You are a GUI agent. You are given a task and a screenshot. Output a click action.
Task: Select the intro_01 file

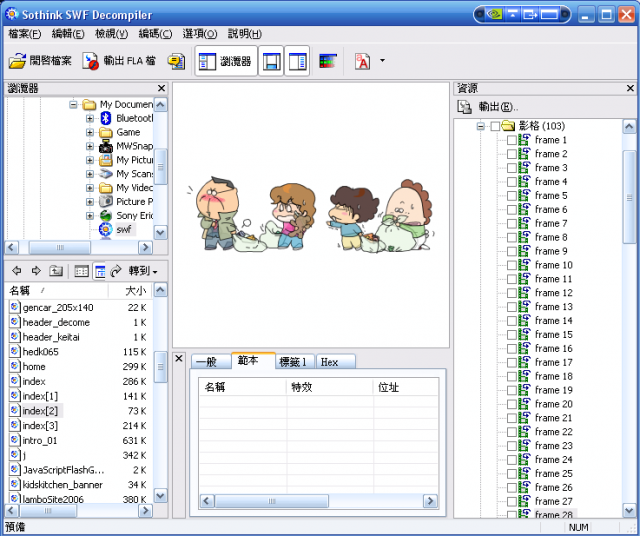click(x=40, y=440)
